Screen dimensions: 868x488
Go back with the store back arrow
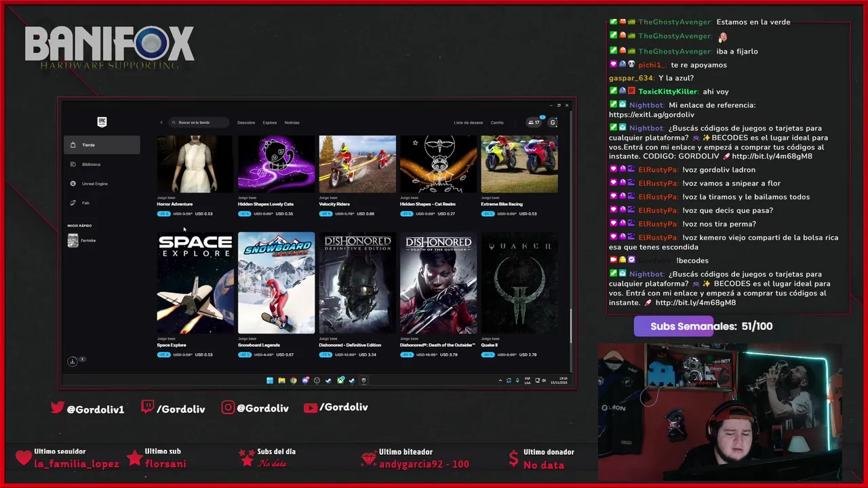[x=161, y=123]
